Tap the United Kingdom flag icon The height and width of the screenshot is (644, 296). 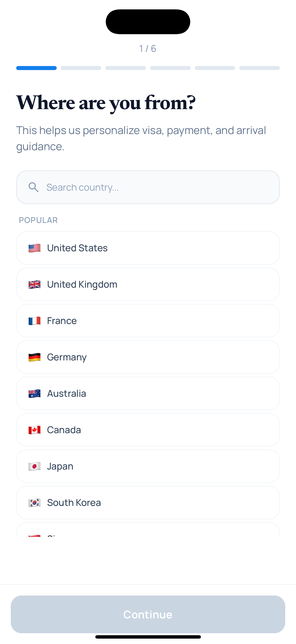click(35, 285)
